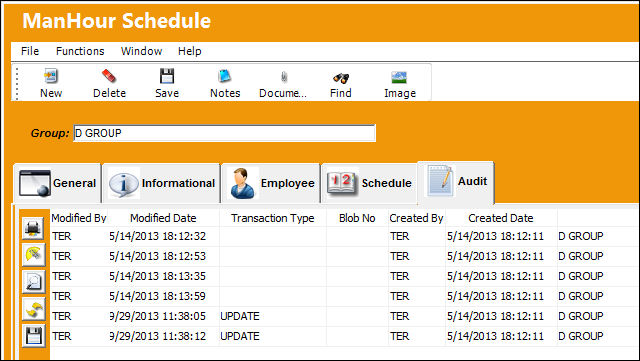Click the Created By column header

pos(416,218)
